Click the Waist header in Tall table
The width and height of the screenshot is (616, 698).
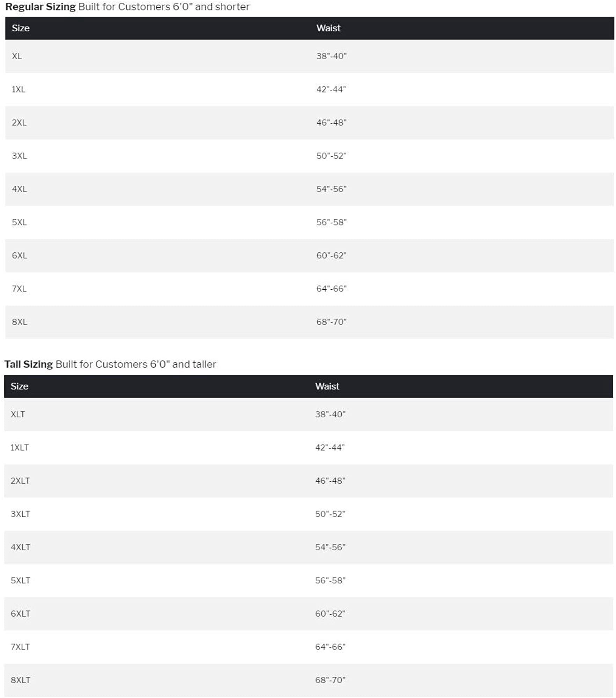[x=327, y=386]
